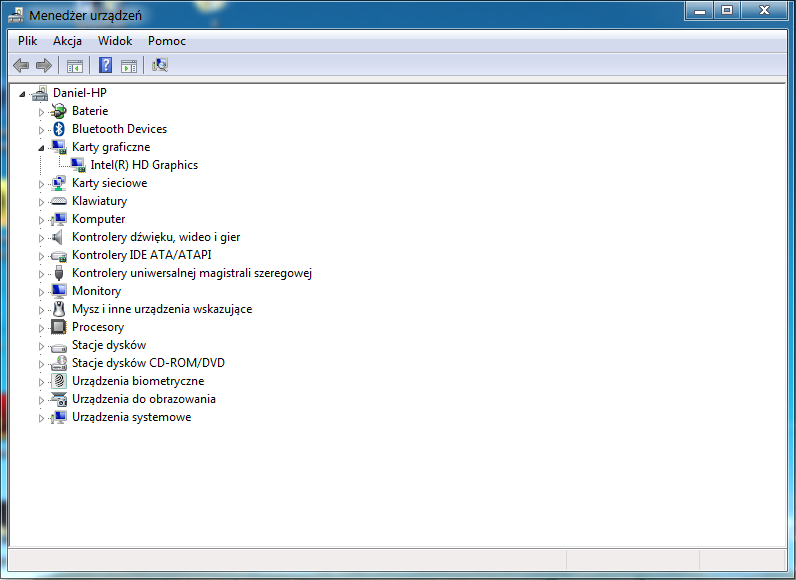Click the Monitory monitor icon
Image resolution: width=796 pixels, height=580 pixels.
(59, 291)
